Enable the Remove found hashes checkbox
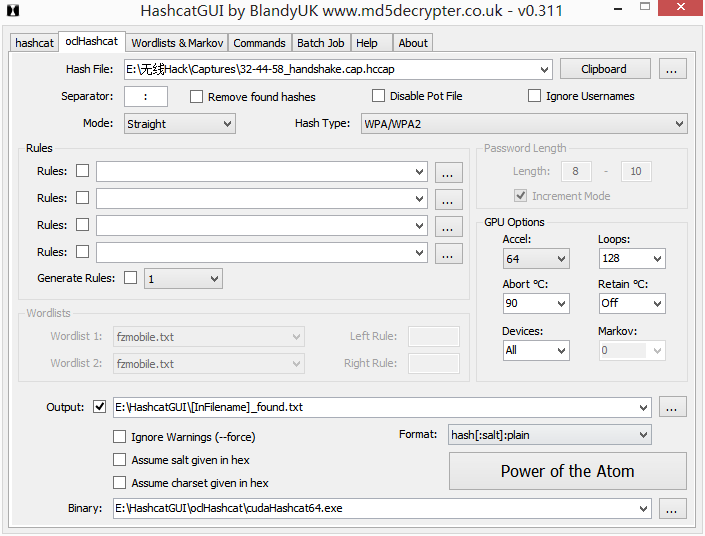The height and width of the screenshot is (536, 705). click(x=197, y=97)
